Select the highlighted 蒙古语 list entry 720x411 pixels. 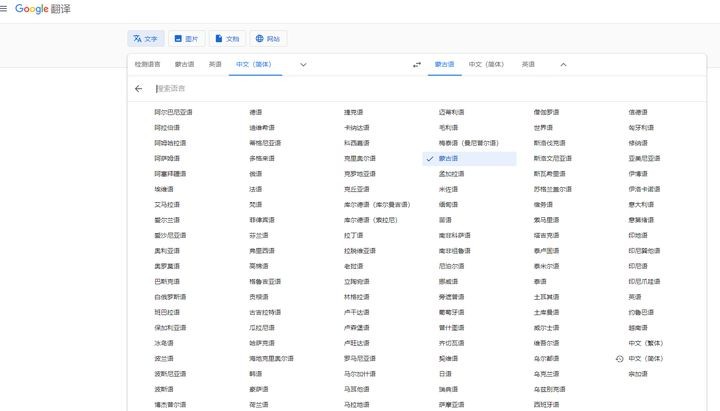pos(469,159)
